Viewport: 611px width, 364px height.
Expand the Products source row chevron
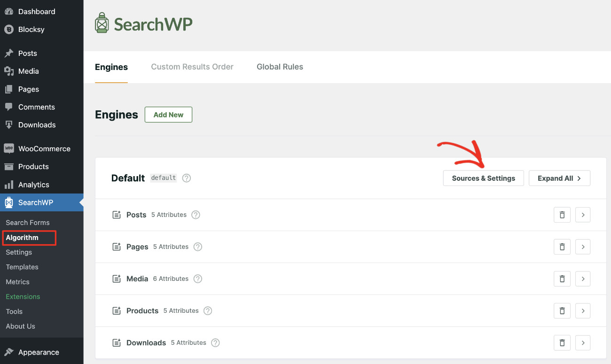point(583,310)
